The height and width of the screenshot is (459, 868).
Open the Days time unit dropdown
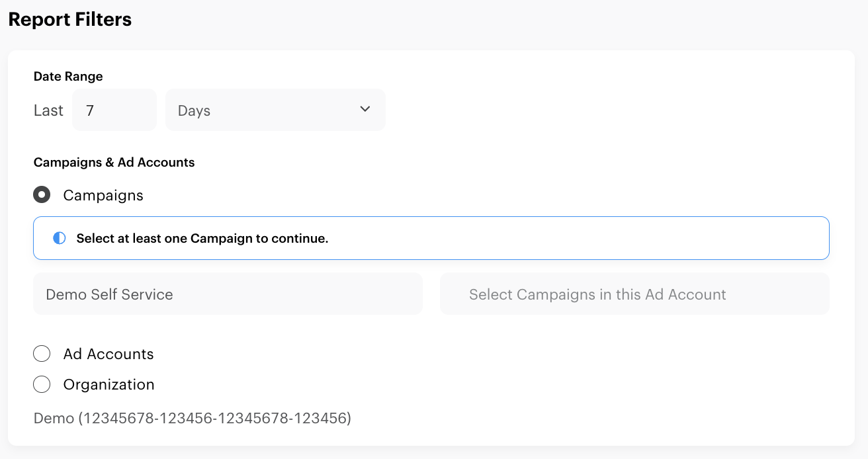tap(275, 110)
